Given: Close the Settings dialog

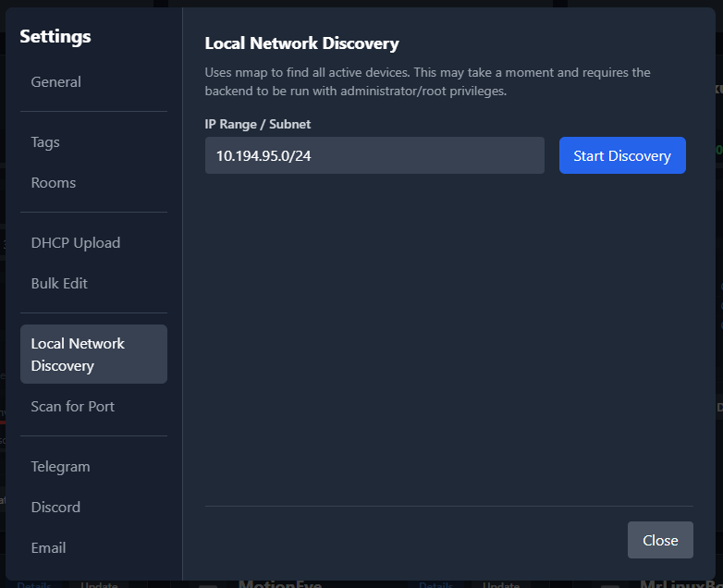Looking at the screenshot, I should [x=660, y=540].
